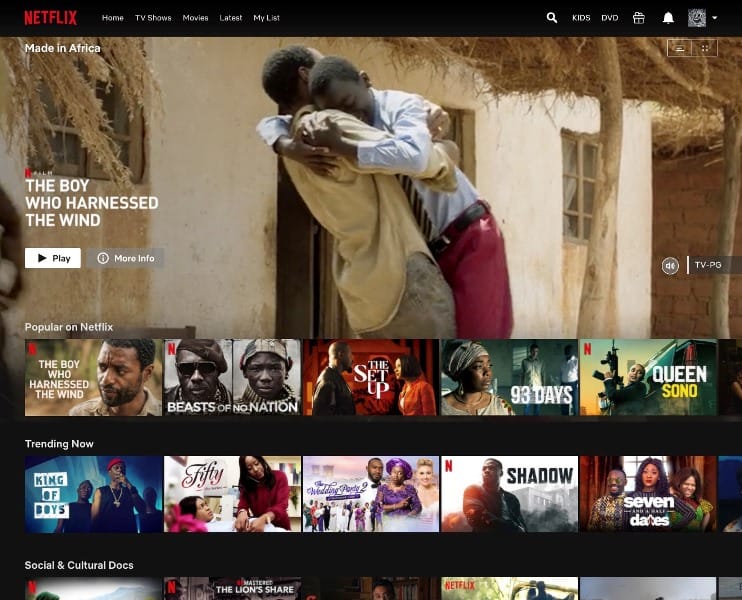The height and width of the screenshot is (600, 742).
Task: Click the profile avatar picture
Action: tap(697, 18)
